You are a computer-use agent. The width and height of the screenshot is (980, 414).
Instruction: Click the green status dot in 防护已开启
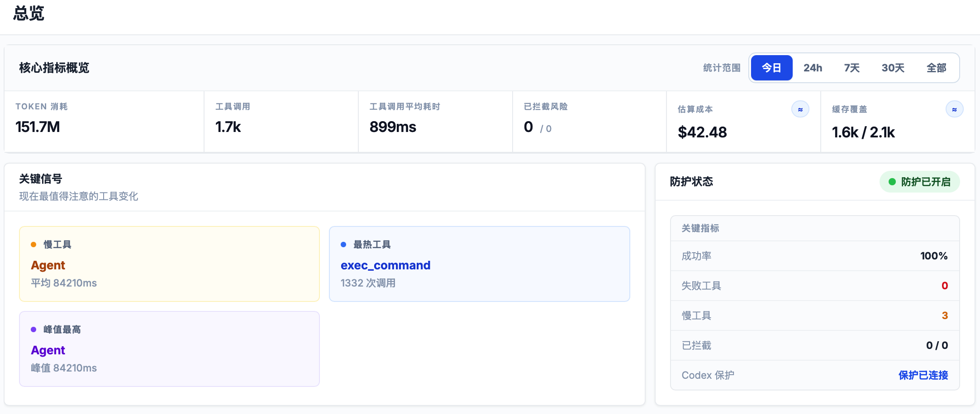(x=892, y=182)
